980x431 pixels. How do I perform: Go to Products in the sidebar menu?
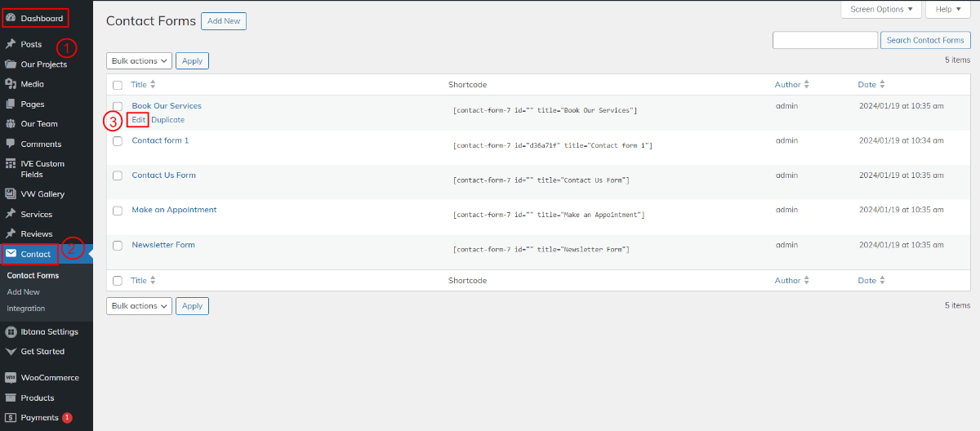point(38,398)
